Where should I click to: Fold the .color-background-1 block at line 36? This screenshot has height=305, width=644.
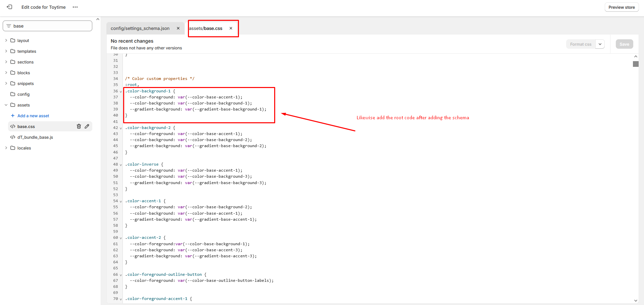tap(121, 91)
